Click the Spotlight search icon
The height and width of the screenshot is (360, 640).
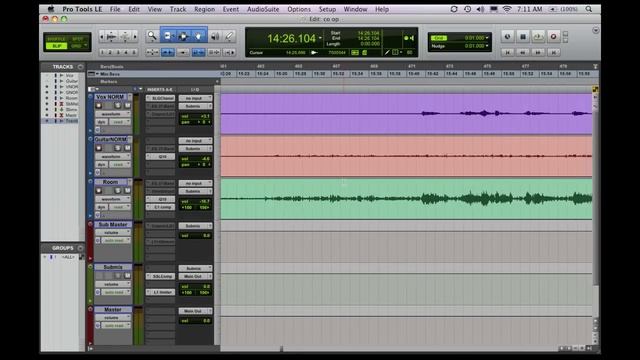click(589, 9)
